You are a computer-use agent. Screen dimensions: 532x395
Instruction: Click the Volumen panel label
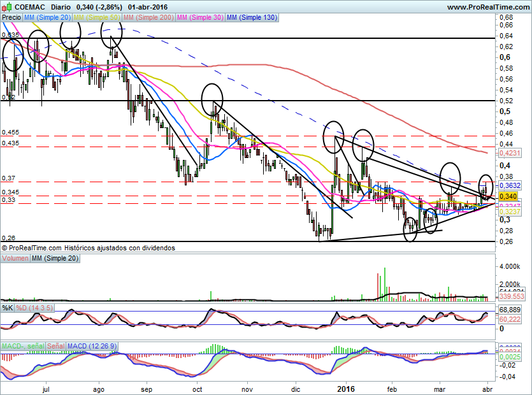[x=15, y=258]
